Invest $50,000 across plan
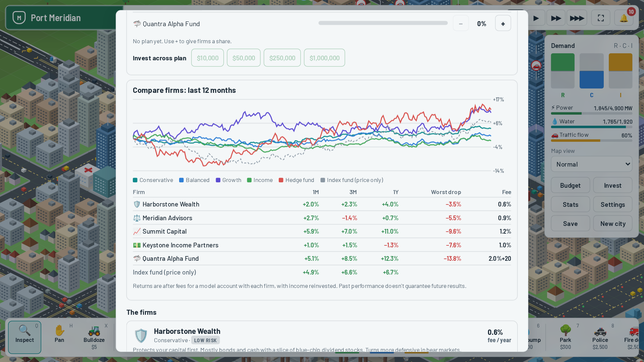 (x=244, y=58)
